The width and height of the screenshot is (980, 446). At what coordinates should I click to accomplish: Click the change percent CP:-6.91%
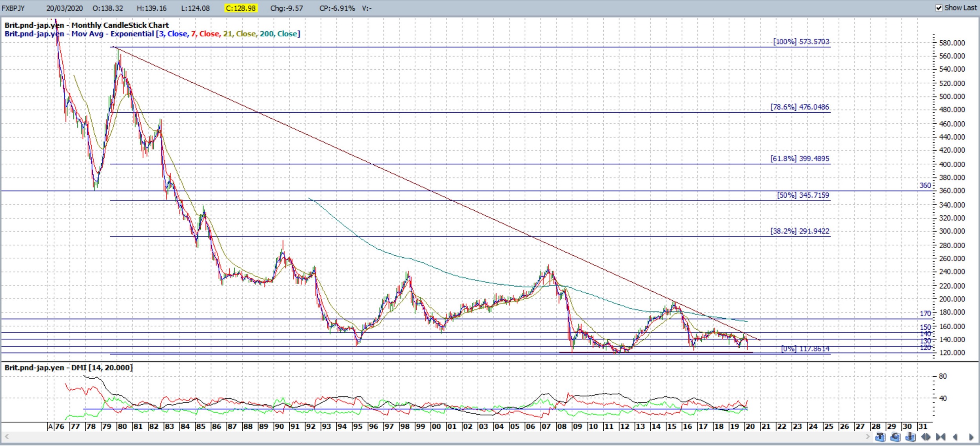click(337, 8)
